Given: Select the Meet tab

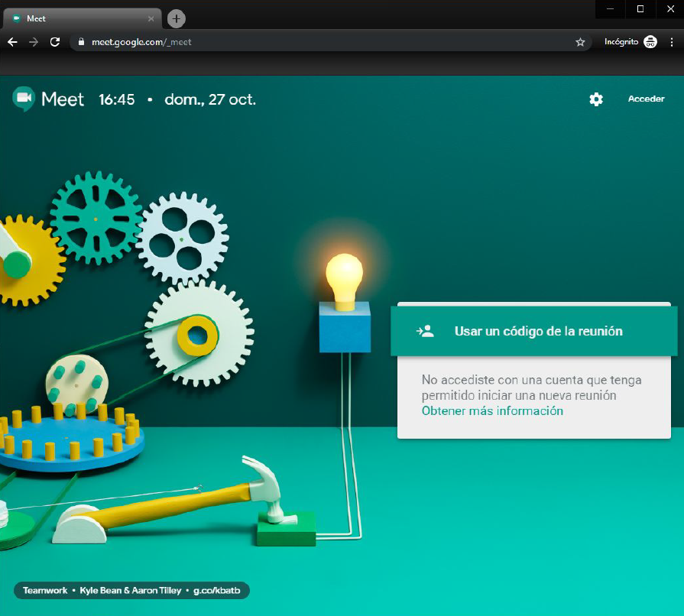Looking at the screenshot, I should (83, 19).
